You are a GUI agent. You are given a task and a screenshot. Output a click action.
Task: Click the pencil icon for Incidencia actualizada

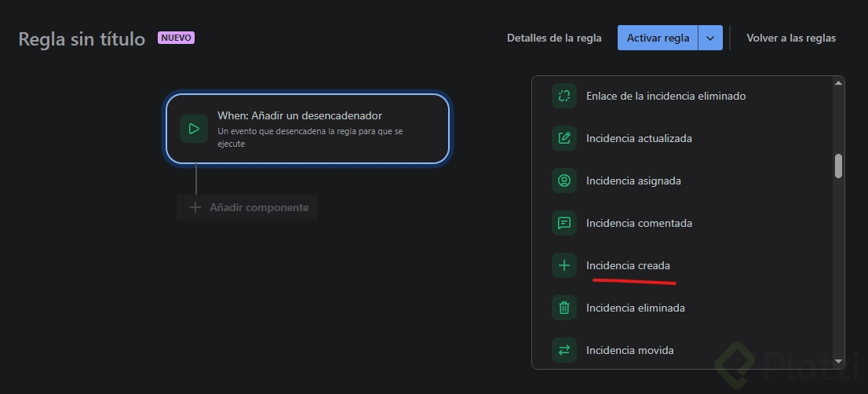click(x=563, y=139)
